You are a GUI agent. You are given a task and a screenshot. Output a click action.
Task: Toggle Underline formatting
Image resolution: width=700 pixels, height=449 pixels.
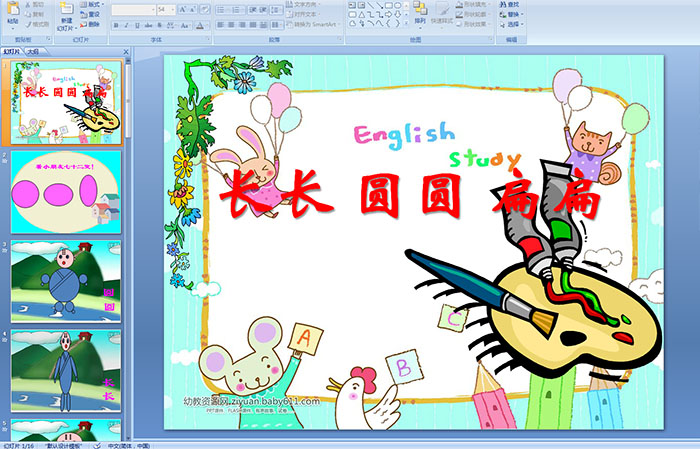pos(137,25)
